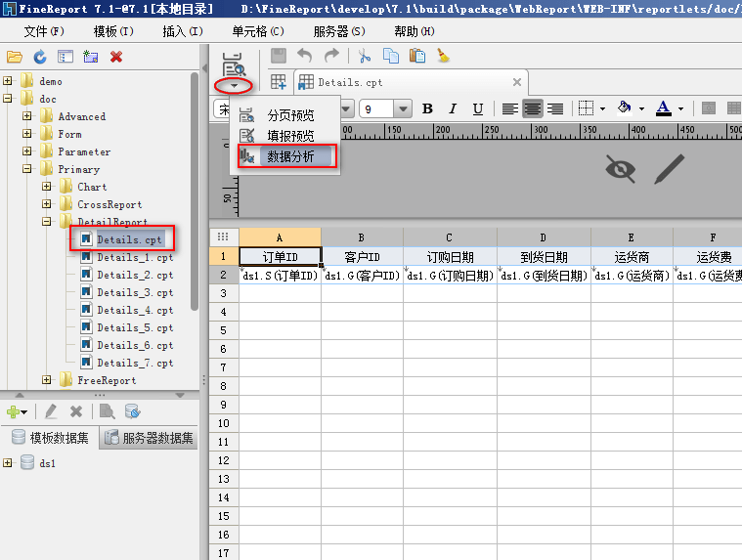Switch to 模板数据集 tab
Image resolution: width=742 pixels, height=560 pixels.
50,438
